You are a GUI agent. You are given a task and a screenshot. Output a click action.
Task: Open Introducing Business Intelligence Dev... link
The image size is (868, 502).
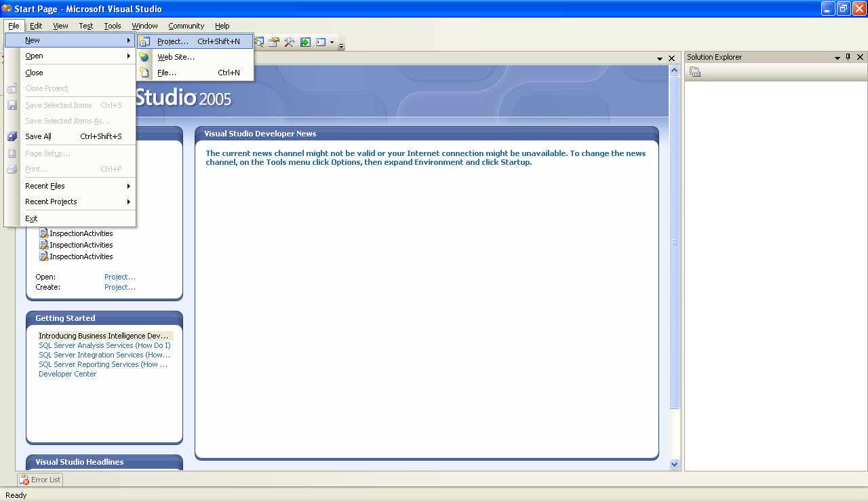(x=104, y=336)
